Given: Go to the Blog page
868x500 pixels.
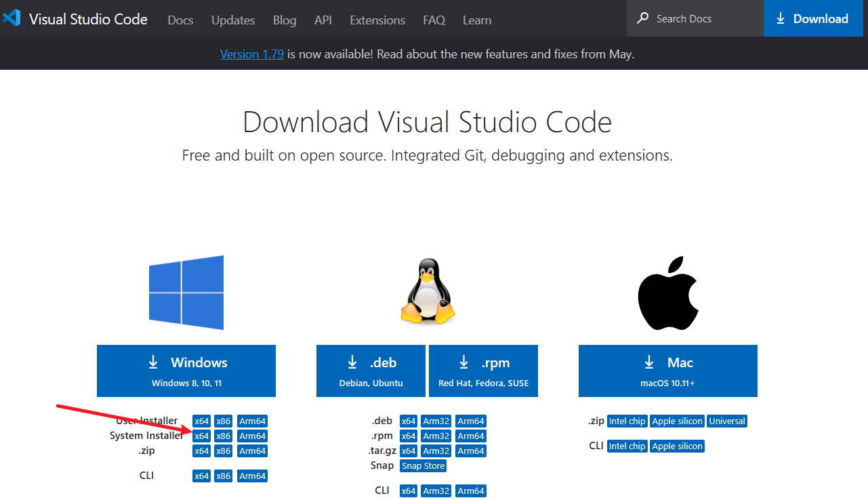Looking at the screenshot, I should 285,20.
